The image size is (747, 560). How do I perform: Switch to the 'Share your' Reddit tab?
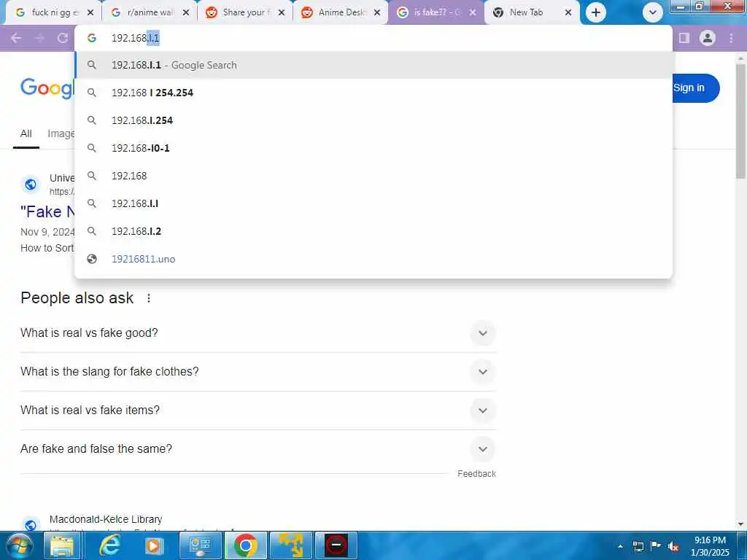coord(245,13)
